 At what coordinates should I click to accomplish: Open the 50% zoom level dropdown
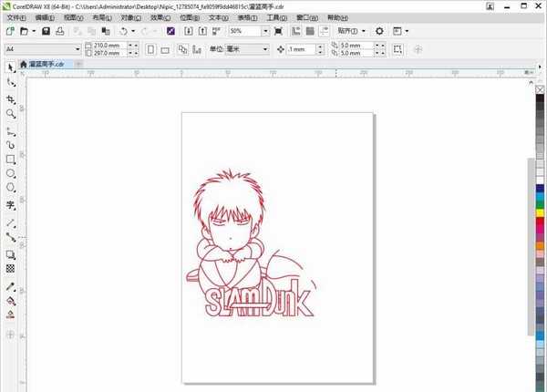266,31
